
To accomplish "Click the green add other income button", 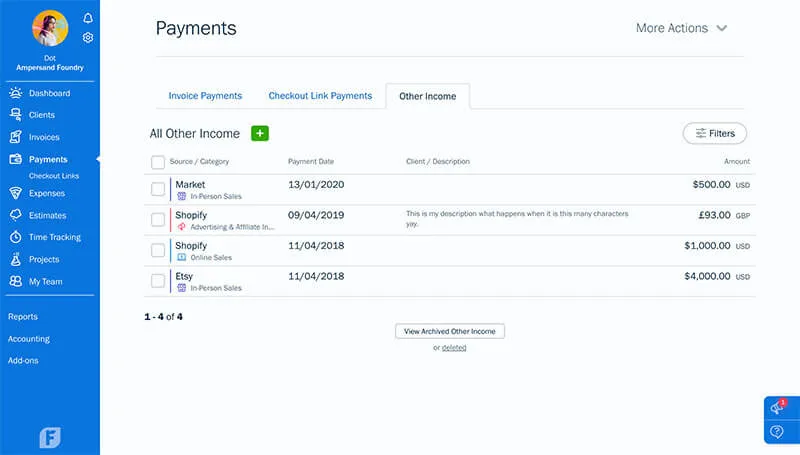I will click(x=260, y=133).
